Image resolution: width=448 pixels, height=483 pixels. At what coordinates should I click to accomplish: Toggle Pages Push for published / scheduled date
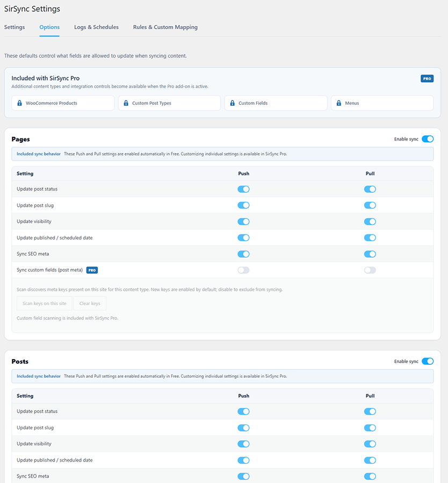pyautogui.click(x=243, y=238)
